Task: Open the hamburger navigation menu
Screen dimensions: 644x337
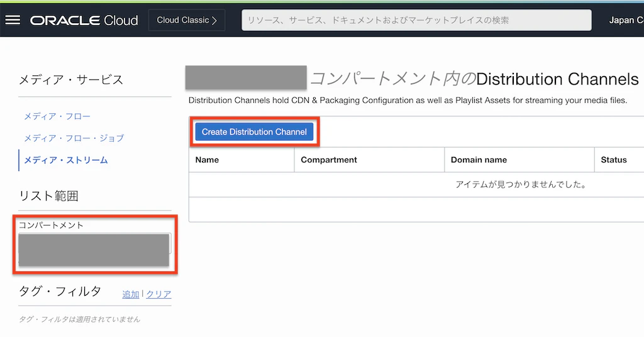Action: click(x=13, y=19)
